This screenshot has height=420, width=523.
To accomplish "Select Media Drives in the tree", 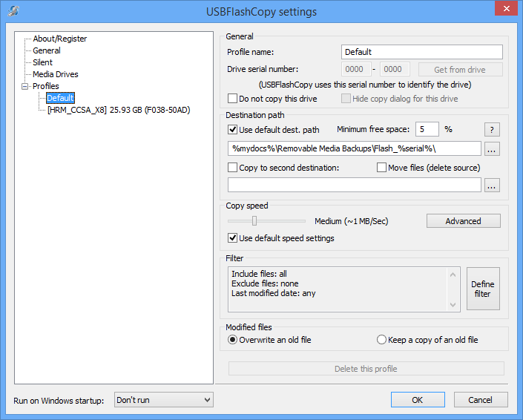I will coord(56,74).
